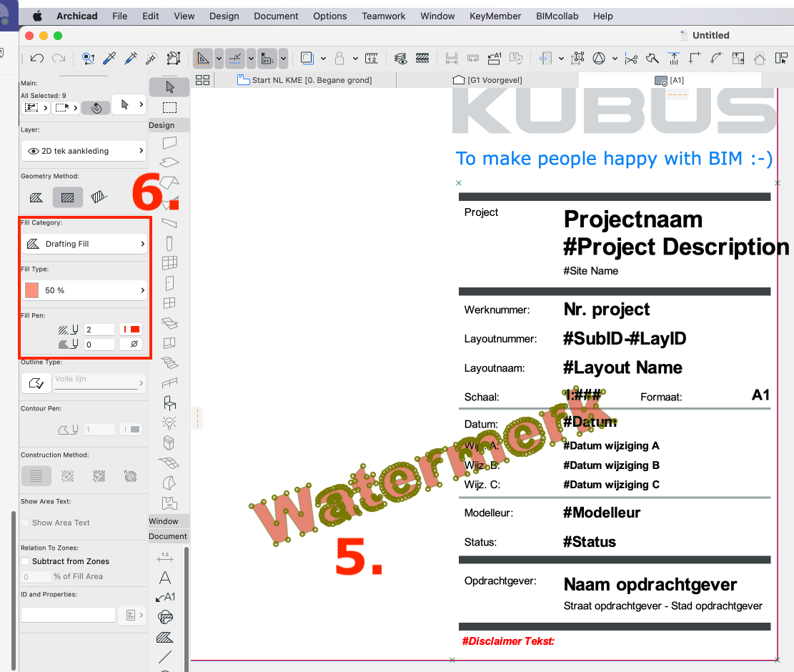Select the Chair Object tool

coord(169,403)
